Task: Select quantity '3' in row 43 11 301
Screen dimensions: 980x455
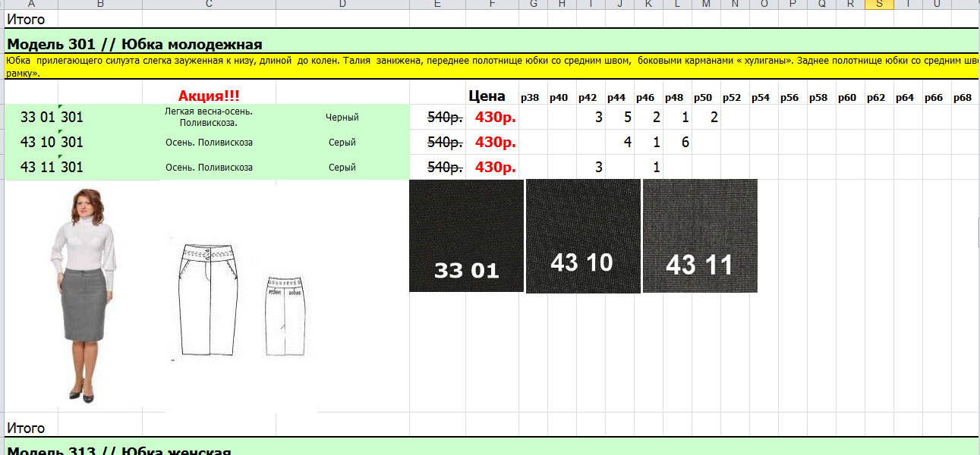Action: click(599, 168)
